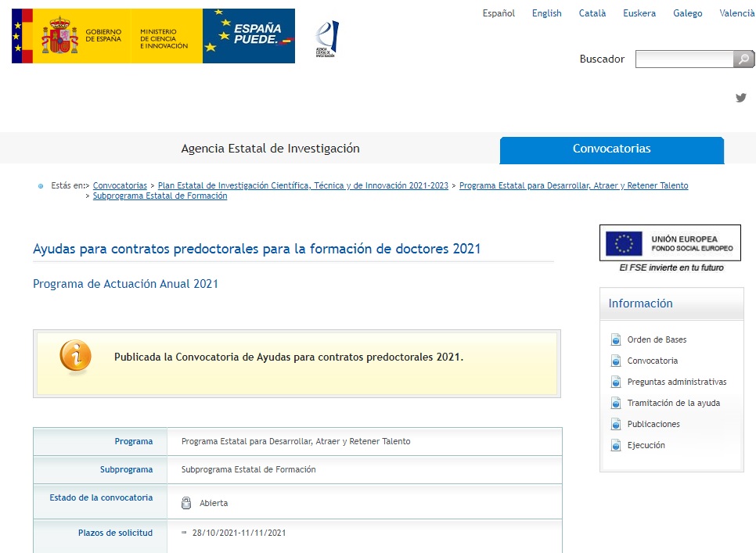This screenshot has width=756, height=553.
Task: Click the Unión Europea Fondo Social logo
Action: (670, 243)
